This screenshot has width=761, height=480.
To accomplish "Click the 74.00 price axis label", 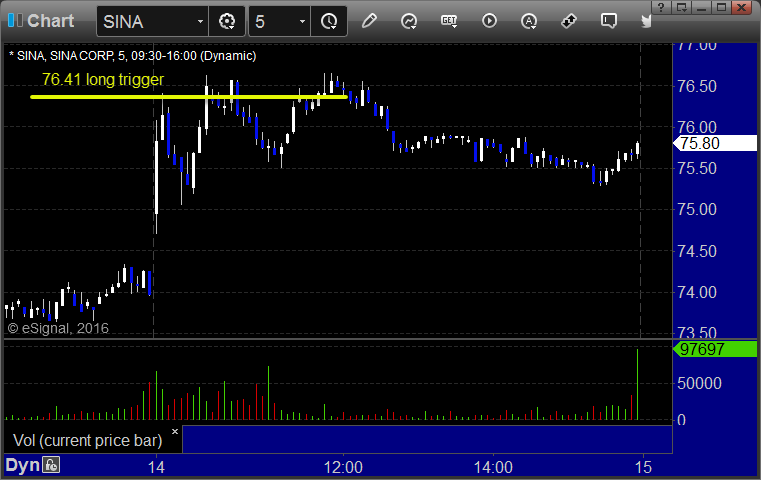I will pos(697,292).
